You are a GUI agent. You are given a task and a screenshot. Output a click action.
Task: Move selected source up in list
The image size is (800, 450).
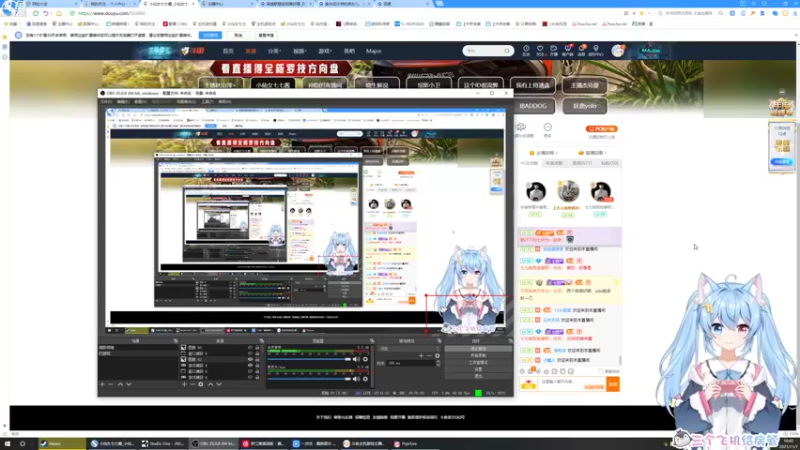pyautogui.click(x=210, y=384)
